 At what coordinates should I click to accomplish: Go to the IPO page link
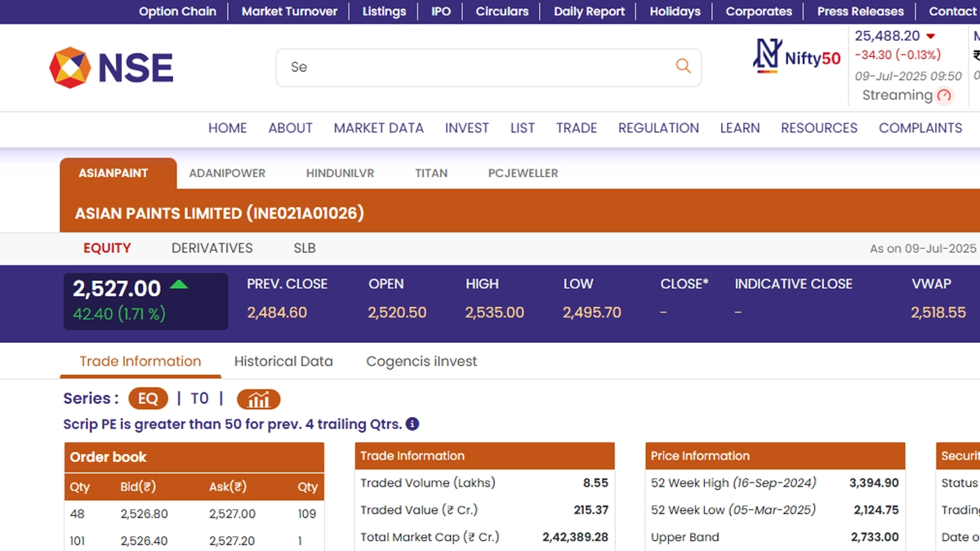pos(441,11)
